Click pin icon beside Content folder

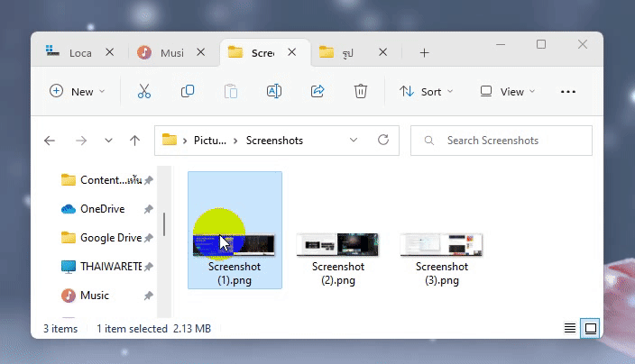click(x=149, y=180)
